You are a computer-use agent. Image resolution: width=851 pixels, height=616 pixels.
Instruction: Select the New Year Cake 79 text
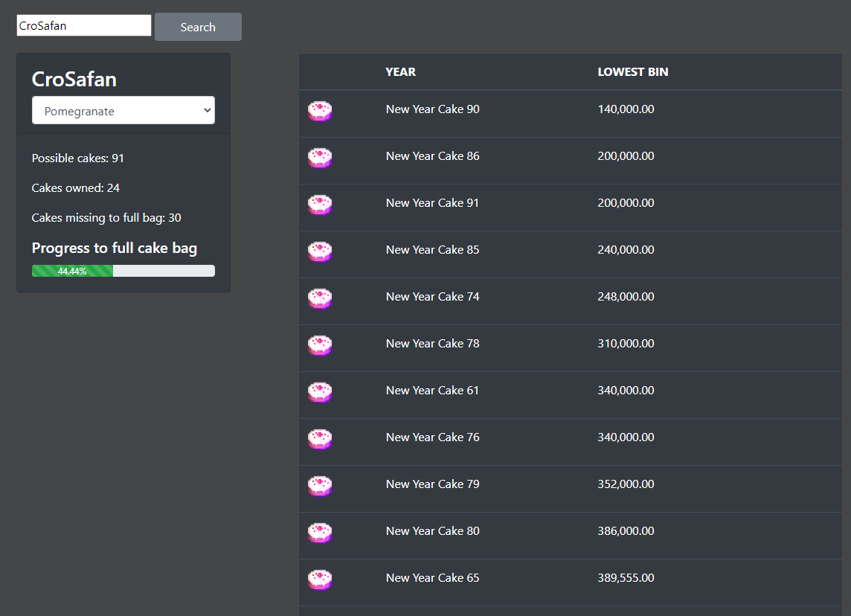[432, 484]
